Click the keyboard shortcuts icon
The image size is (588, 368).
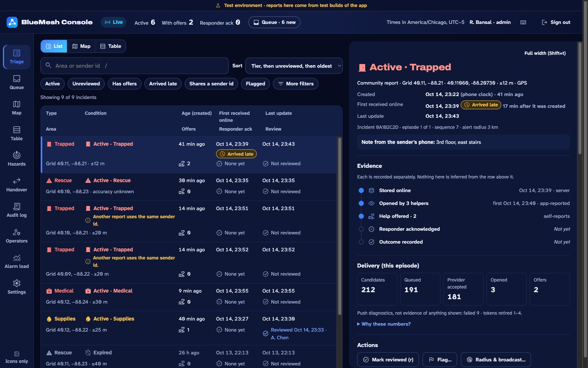pyautogui.click(x=523, y=22)
